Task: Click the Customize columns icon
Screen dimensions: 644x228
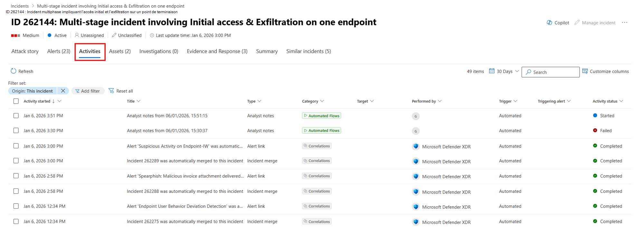Action: 585,71
